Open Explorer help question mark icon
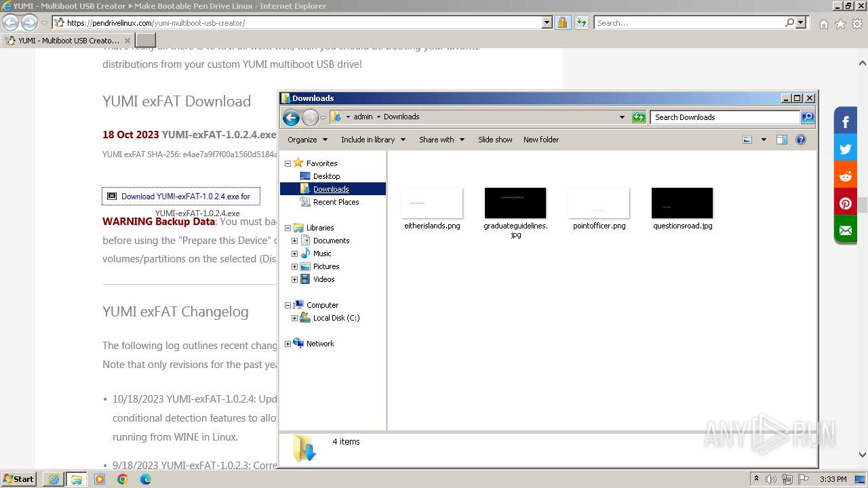The width and height of the screenshot is (868, 488). (x=801, y=140)
